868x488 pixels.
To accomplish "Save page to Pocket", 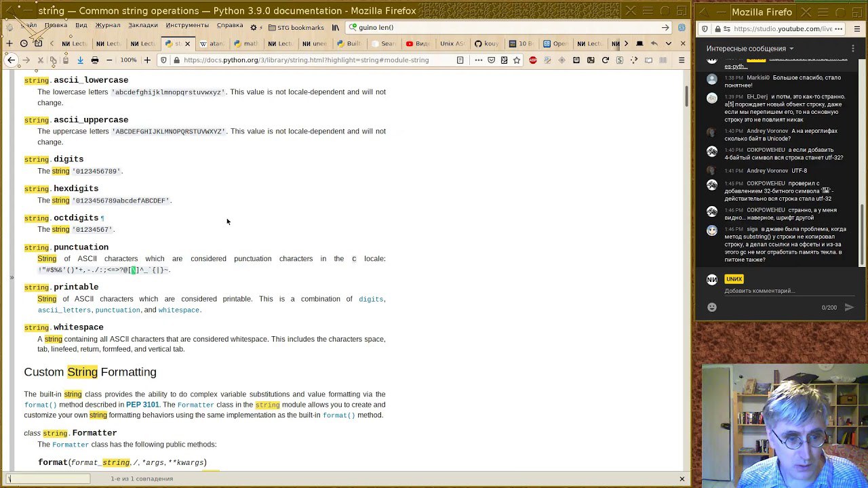I will (x=492, y=60).
